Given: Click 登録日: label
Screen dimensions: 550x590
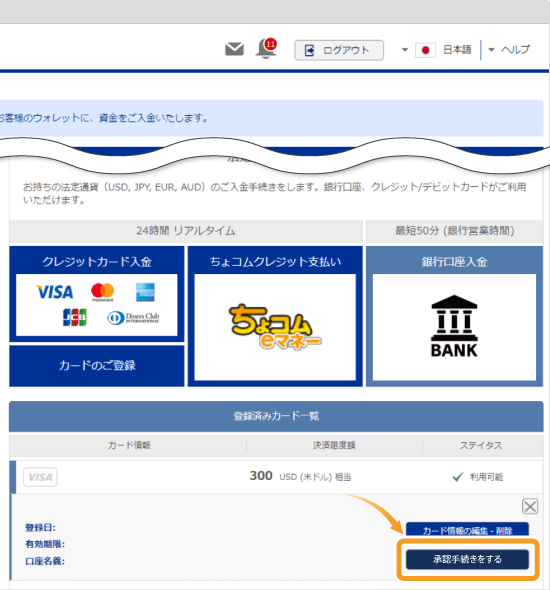Looking at the screenshot, I should pyautogui.click(x=40, y=528).
